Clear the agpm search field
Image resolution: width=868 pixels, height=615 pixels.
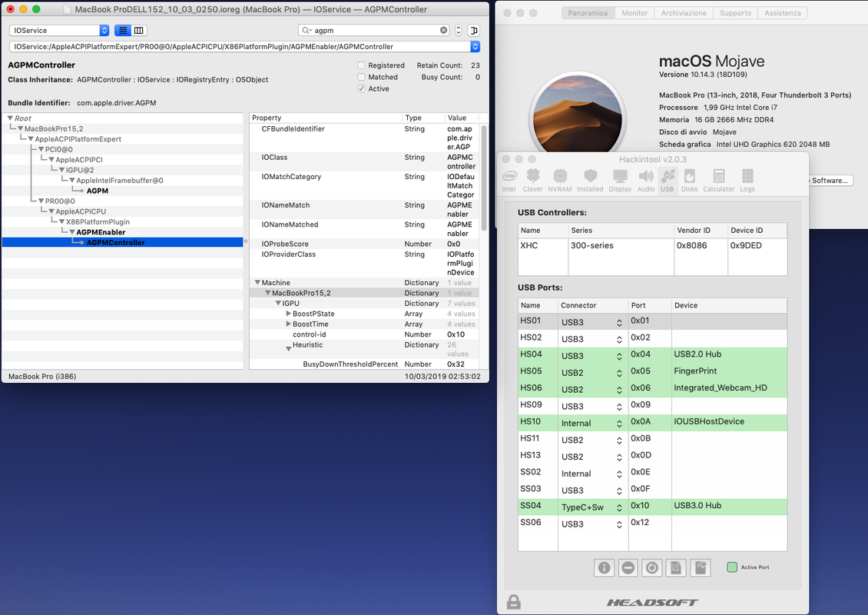point(443,30)
